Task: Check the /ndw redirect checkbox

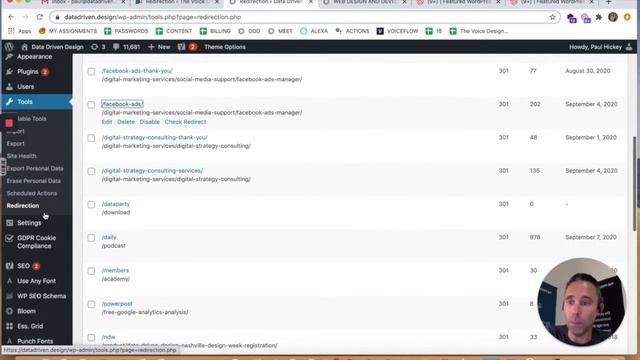Action: point(91,338)
